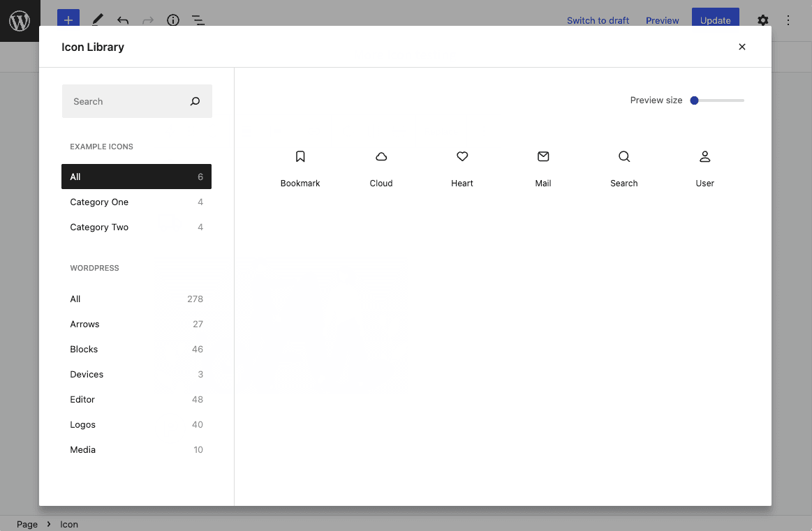Click the icon search field

point(126,101)
